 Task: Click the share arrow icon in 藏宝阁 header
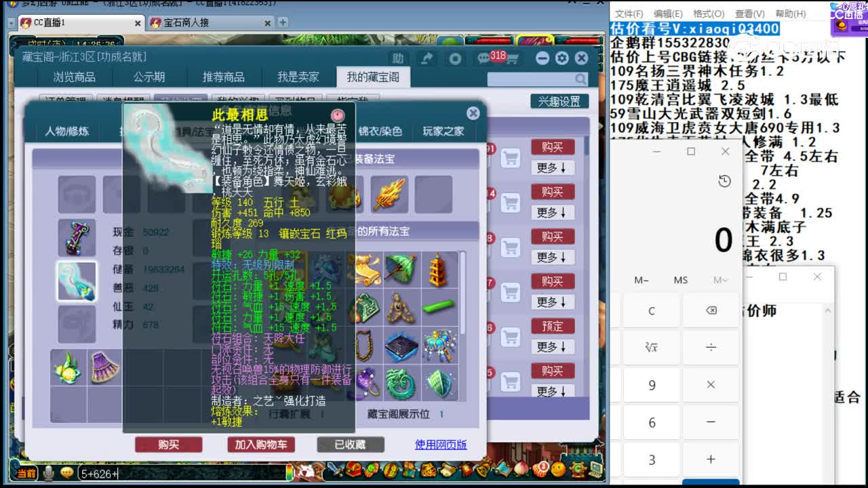coord(427,59)
